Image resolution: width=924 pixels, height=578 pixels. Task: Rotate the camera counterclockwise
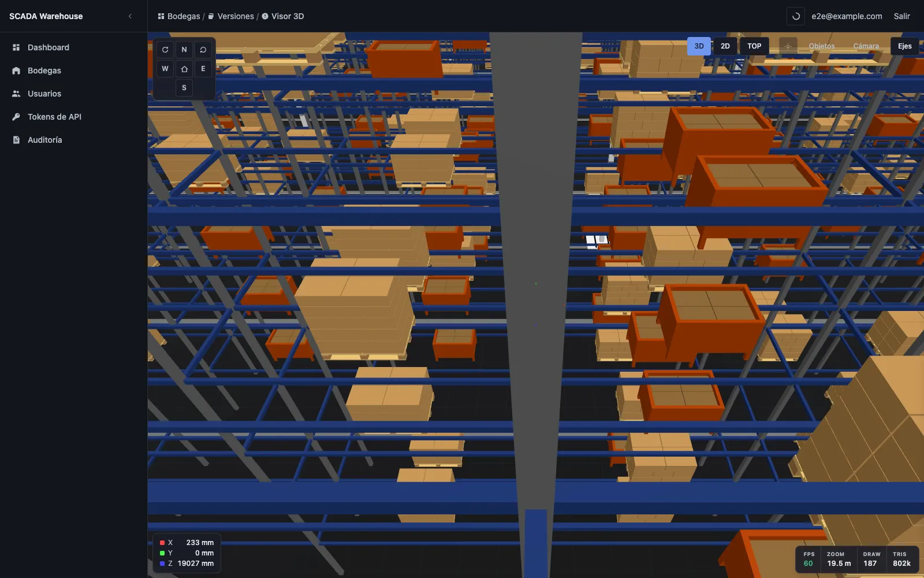(x=203, y=50)
